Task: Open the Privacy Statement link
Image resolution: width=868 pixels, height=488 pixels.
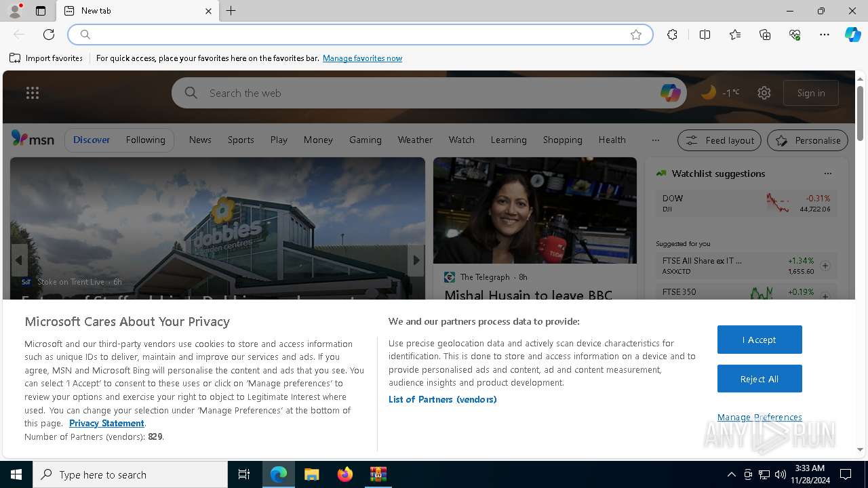Action: point(106,423)
